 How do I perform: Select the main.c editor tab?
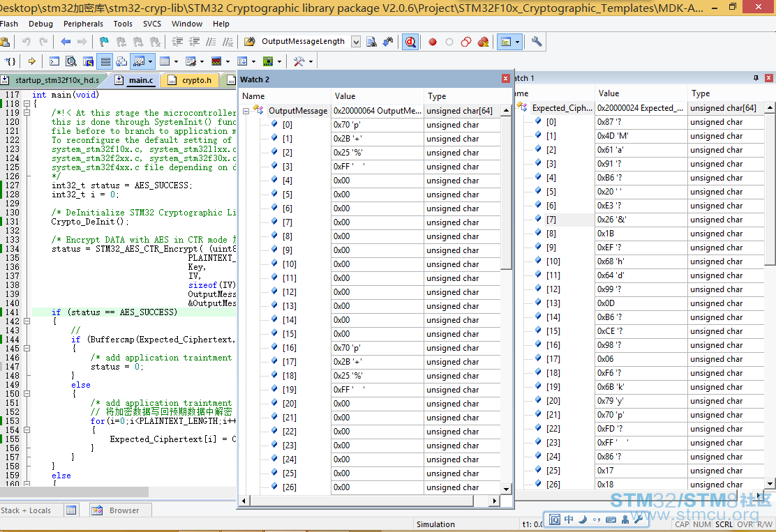pos(135,80)
